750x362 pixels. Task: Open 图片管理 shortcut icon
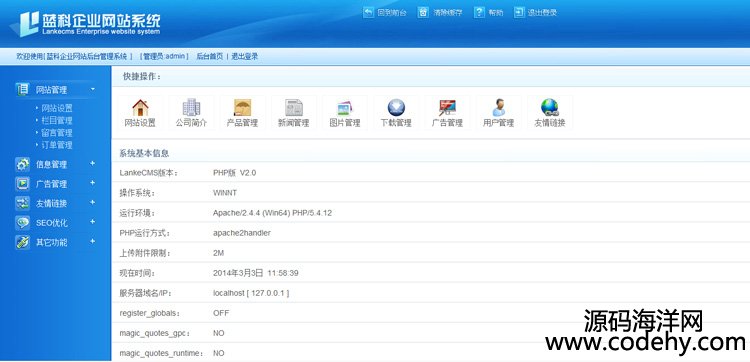pos(345,108)
